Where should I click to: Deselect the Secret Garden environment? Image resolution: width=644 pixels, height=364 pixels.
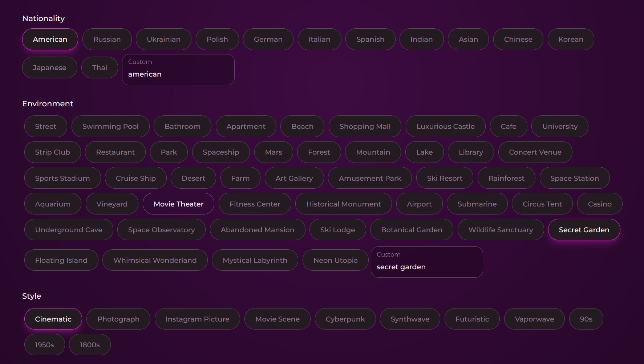584,229
